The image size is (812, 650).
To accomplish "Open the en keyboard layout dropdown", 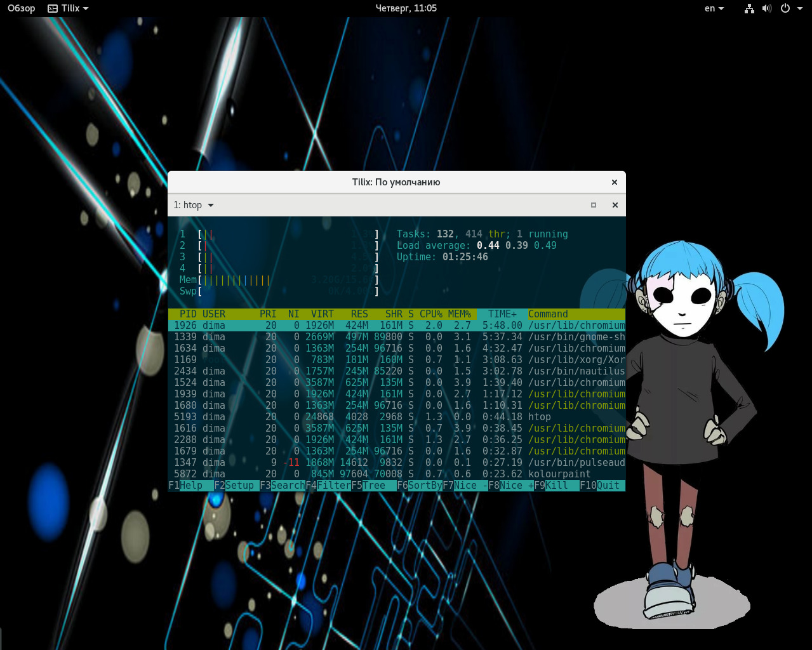I will click(x=714, y=8).
